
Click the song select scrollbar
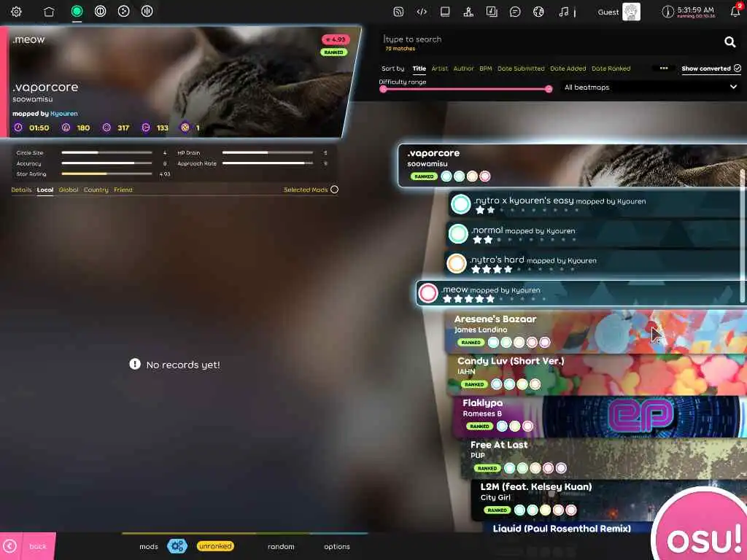coord(742,236)
